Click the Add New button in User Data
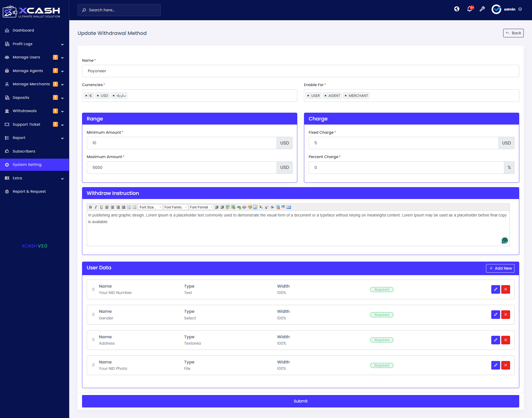The height and width of the screenshot is (418, 532). pyautogui.click(x=500, y=268)
